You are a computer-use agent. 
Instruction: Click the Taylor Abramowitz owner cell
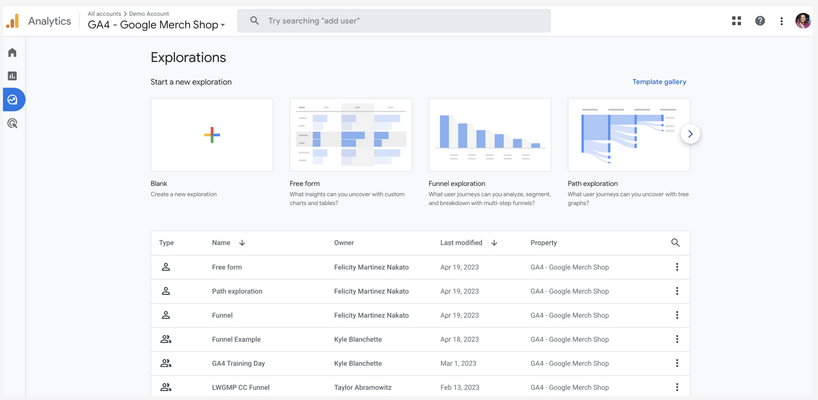[363, 387]
